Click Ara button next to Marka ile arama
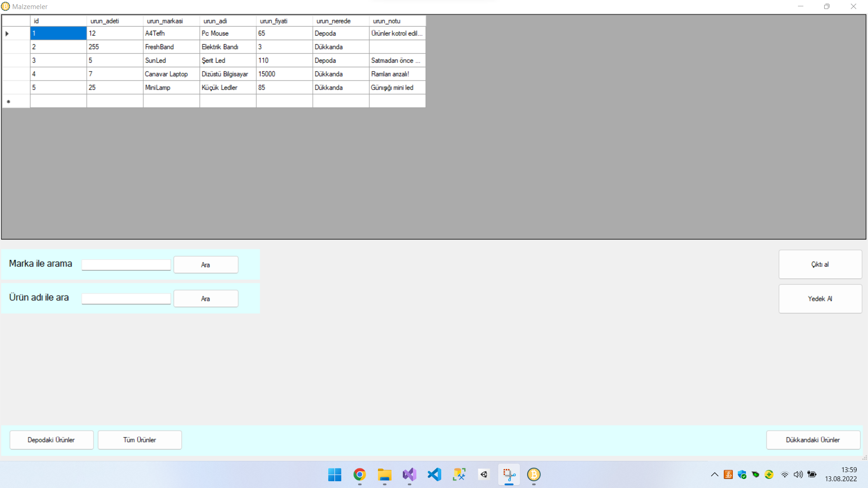This screenshot has width=868, height=488. 206,265
